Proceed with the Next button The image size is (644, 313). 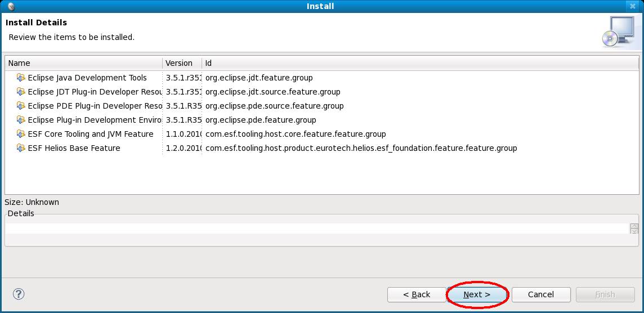click(477, 294)
